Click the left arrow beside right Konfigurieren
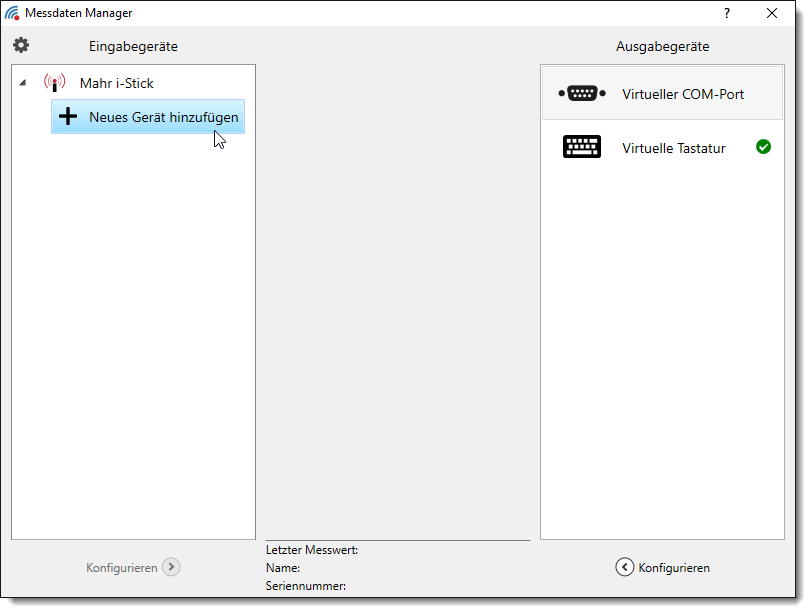 coord(624,567)
